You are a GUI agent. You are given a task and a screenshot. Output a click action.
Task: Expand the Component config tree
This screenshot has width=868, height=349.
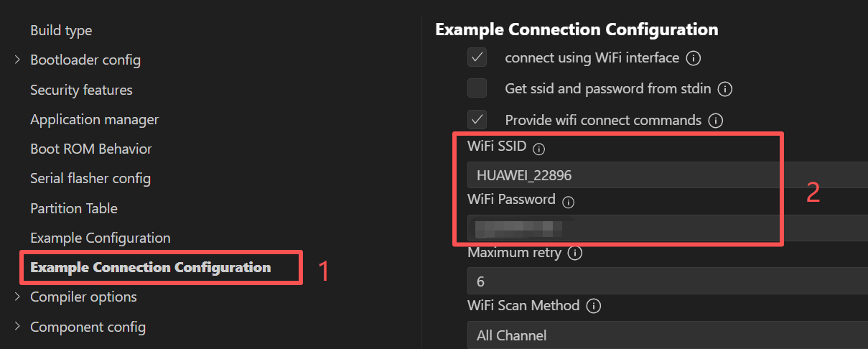pyautogui.click(x=17, y=327)
